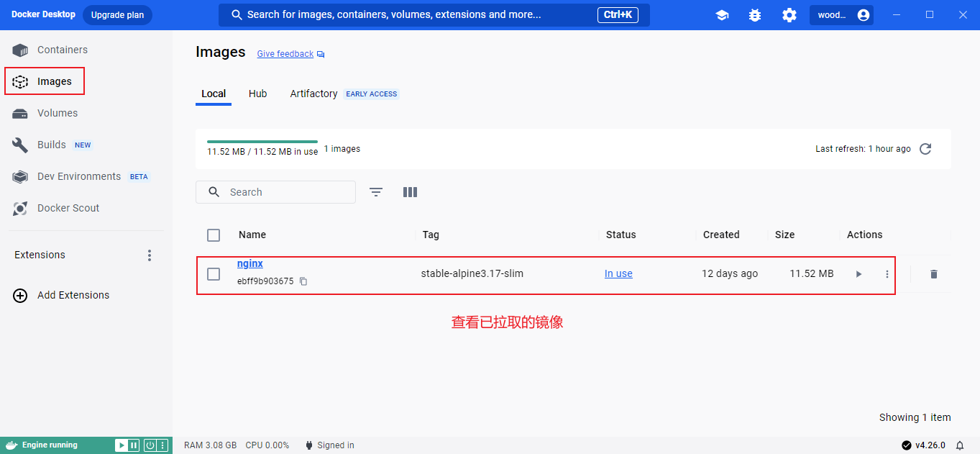Image resolution: width=980 pixels, height=454 pixels.
Task: Switch to the Local tab
Action: click(214, 94)
